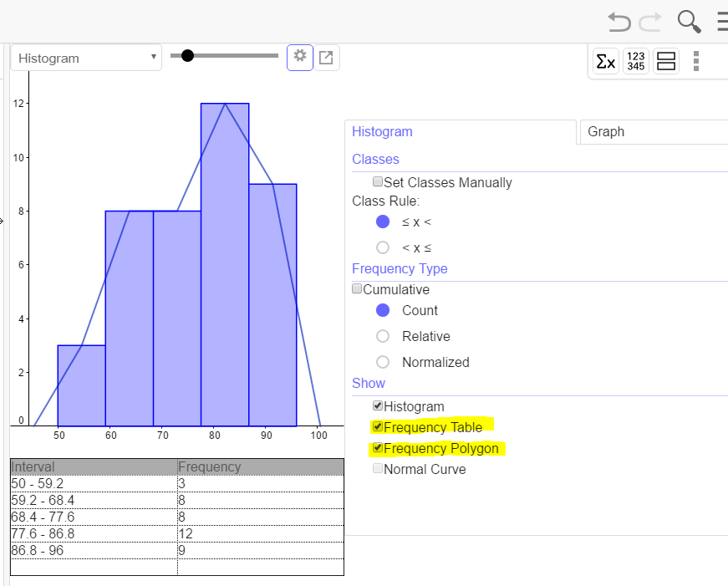Screen dimensions: 728x586
Task: Click the undo arrow icon
Action: (619, 22)
